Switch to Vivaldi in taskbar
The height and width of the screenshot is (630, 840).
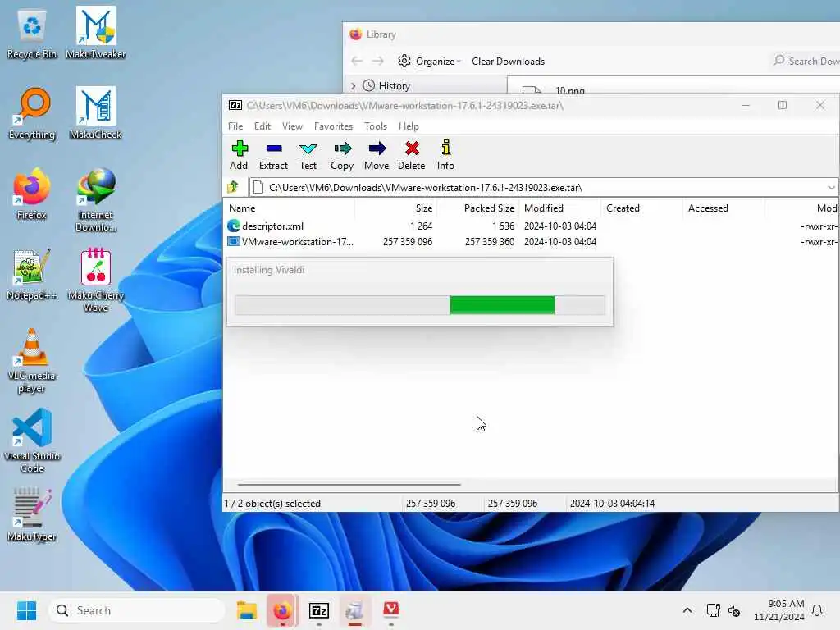click(x=391, y=610)
